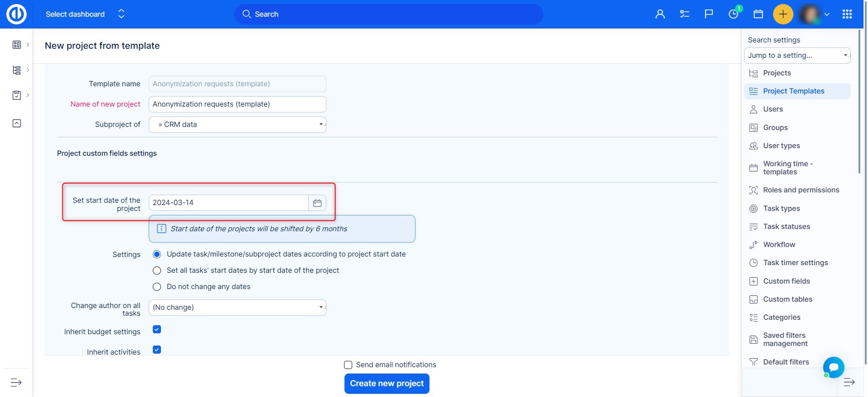Select 'Do not change any dates' option
The height and width of the screenshot is (397, 868).
[x=157, y=287]
